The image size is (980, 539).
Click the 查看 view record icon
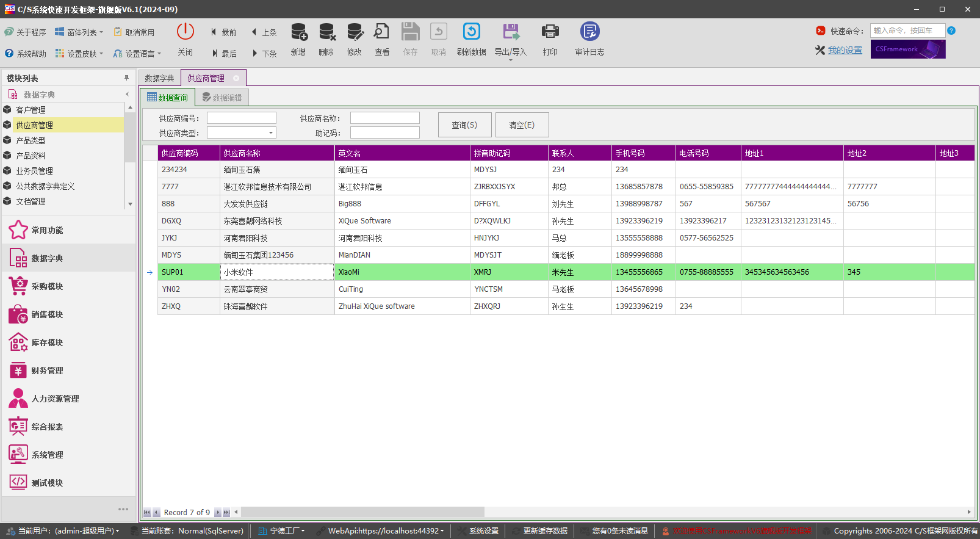(382, 32)
